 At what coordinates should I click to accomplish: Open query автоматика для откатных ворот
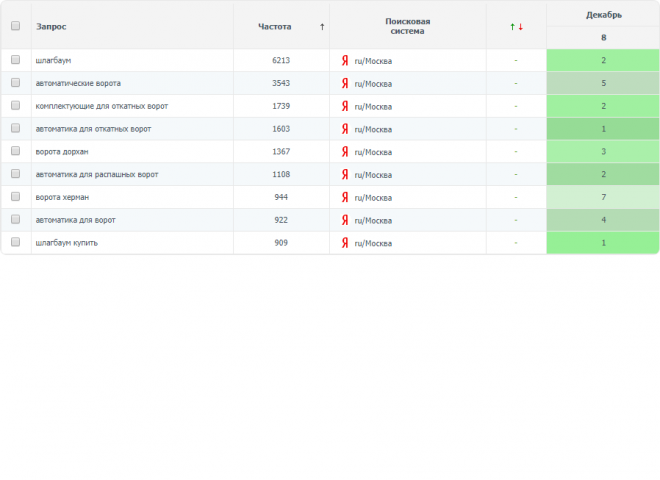(x=93, y=129)
